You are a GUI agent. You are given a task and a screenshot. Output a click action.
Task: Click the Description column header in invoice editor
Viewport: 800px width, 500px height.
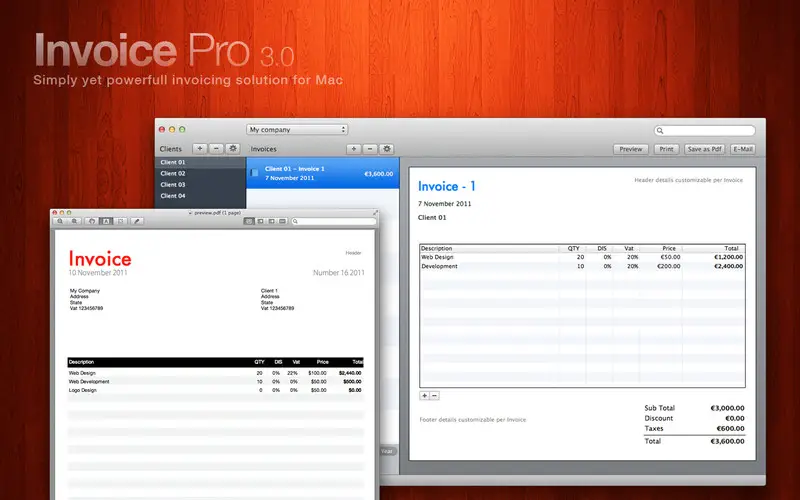(x=489, y=248)
